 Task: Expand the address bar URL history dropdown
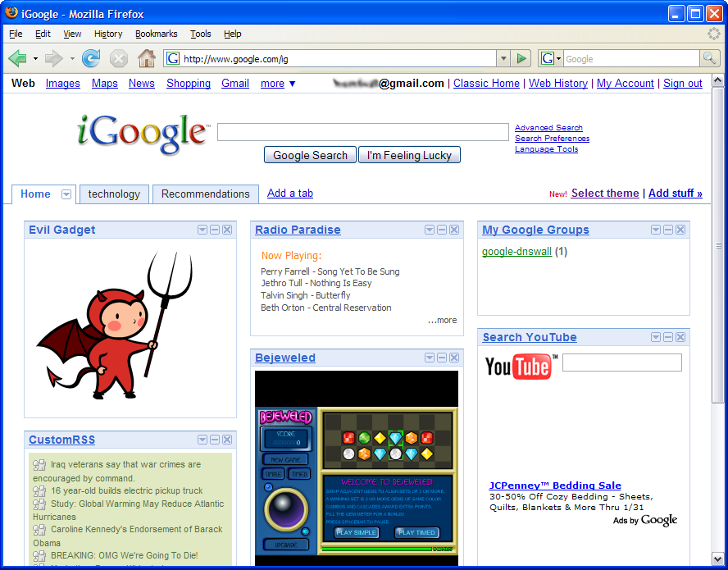point(503,58)
